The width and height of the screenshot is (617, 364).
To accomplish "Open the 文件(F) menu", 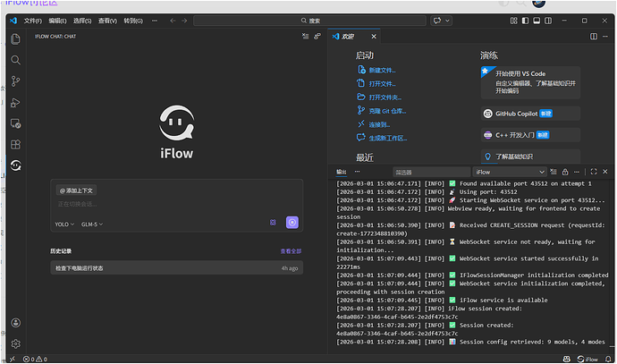I will pyautogui.click(x=32, y=20).
